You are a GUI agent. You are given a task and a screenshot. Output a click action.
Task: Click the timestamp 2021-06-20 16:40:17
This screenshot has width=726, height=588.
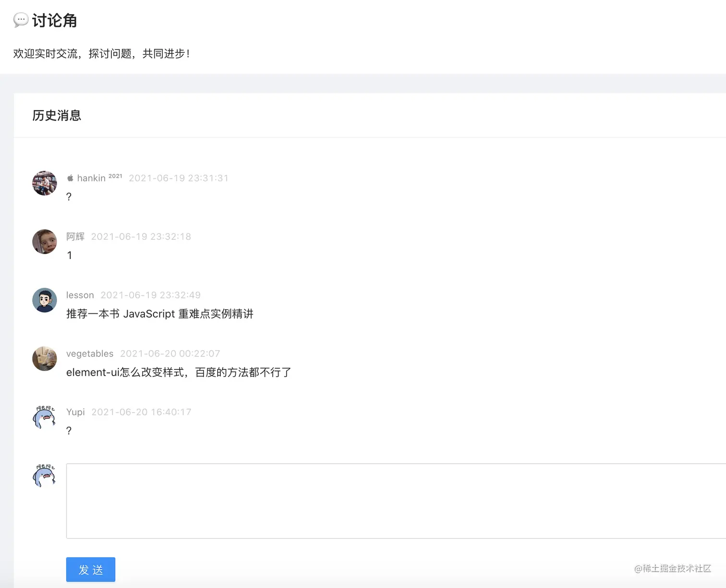141,412
